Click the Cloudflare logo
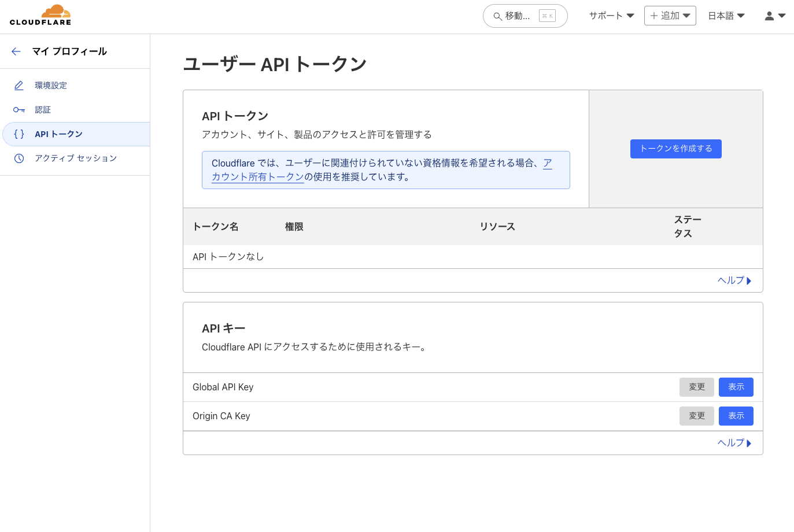 click(40, 14)
